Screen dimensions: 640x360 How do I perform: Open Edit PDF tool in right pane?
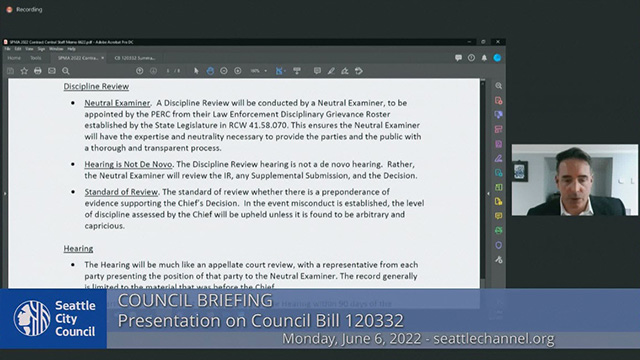[x=498, y=144]
